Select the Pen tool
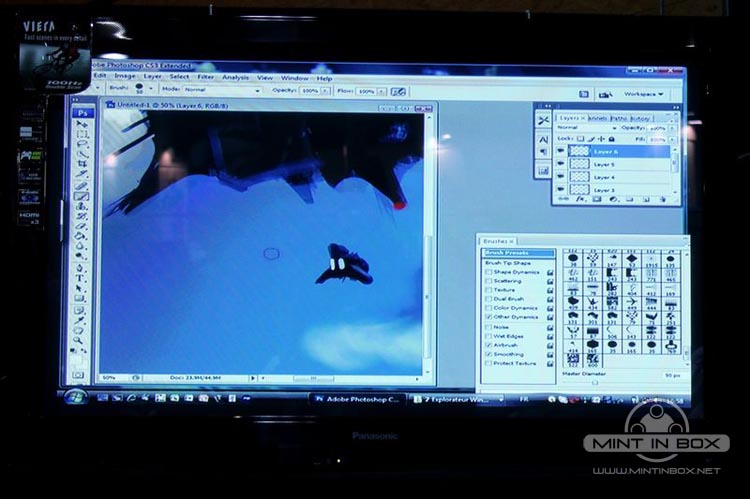The image size is (750, 499). (79, 267)
